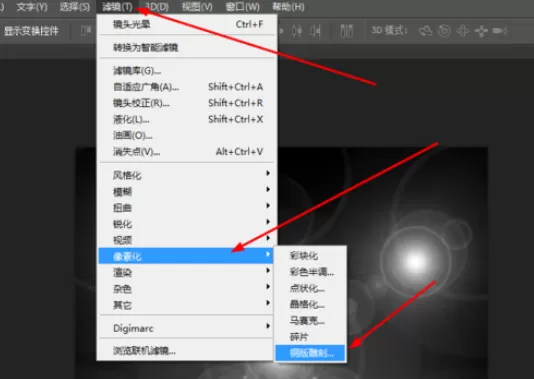Viewport: 534px width, 379px height.
Task: Expand the 扭曲 submenu
Action: coord(187,207)
